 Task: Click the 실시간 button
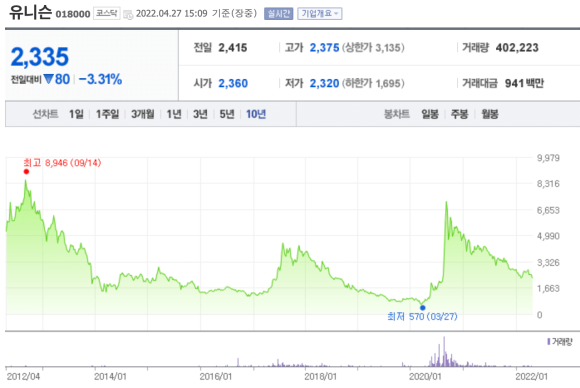point(279,14)
